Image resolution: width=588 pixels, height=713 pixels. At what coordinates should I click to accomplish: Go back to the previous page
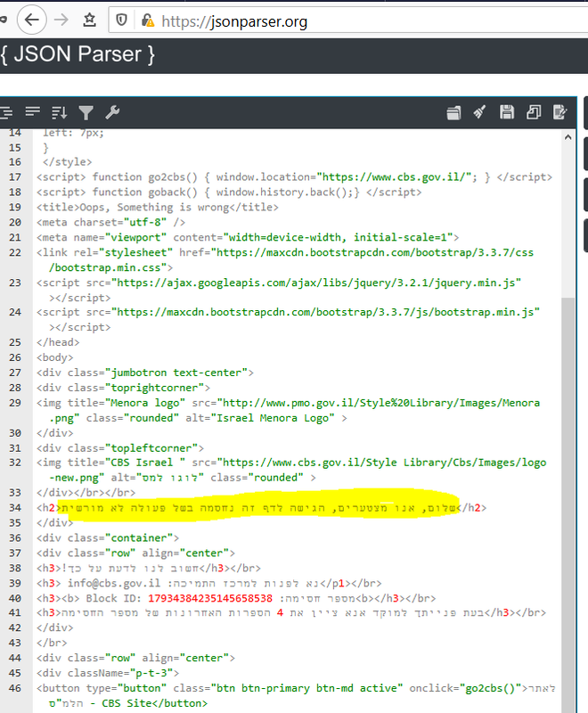pos(31,20)
